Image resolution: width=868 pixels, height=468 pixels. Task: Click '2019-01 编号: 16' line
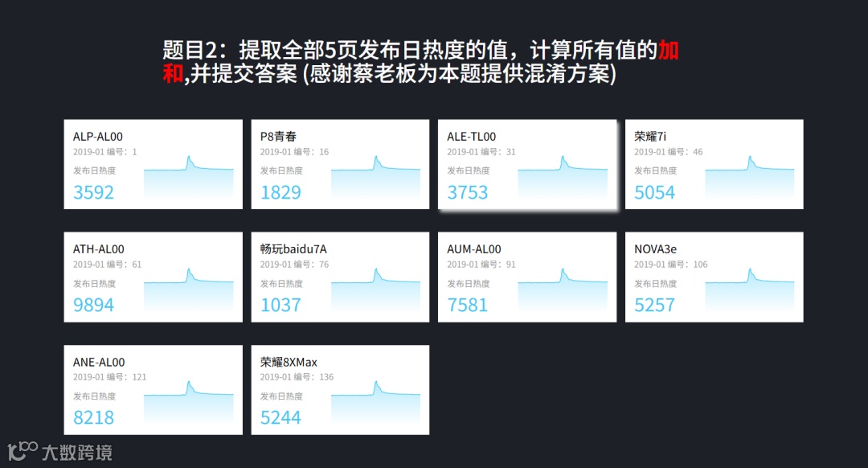pyautogui.click(x=294, y=152)
